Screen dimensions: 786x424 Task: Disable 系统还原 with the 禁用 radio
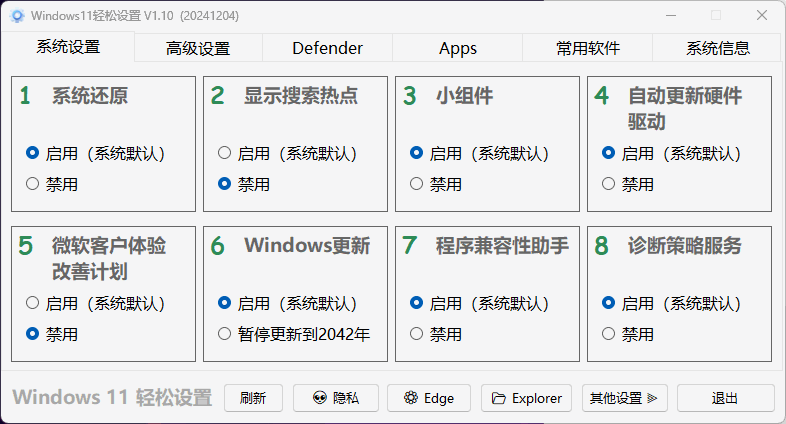pyautogui.click(x=32, y=184)
